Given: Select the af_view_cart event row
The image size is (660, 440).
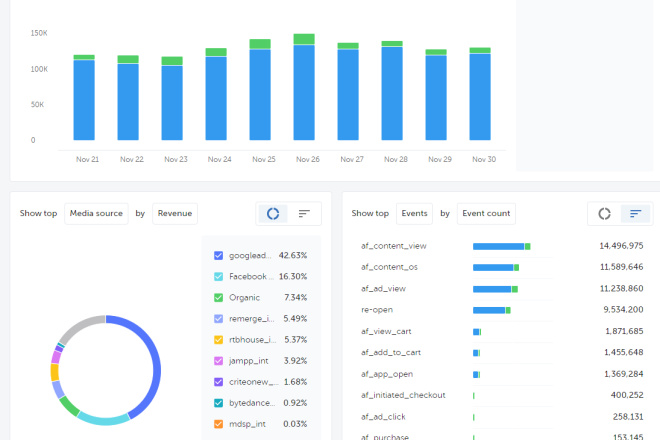Looking at the screenshot, I should coord(502,332).
